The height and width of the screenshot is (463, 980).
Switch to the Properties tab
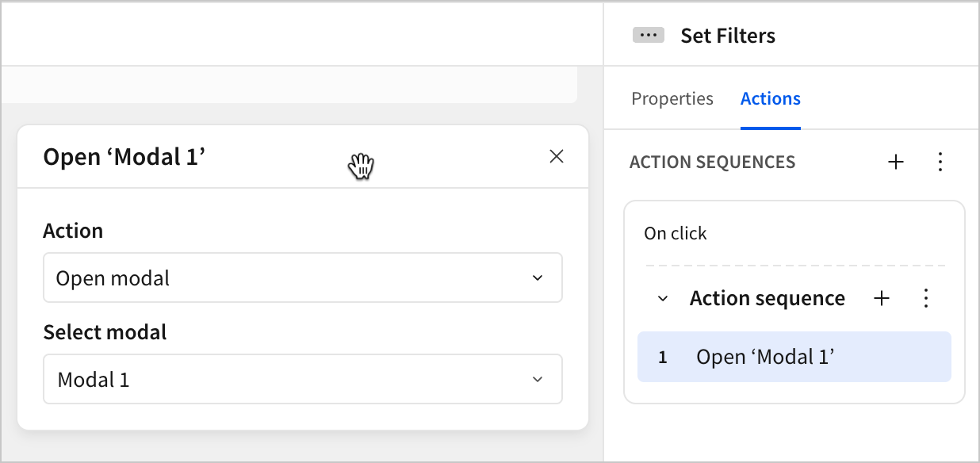click(x=672, y=99)
